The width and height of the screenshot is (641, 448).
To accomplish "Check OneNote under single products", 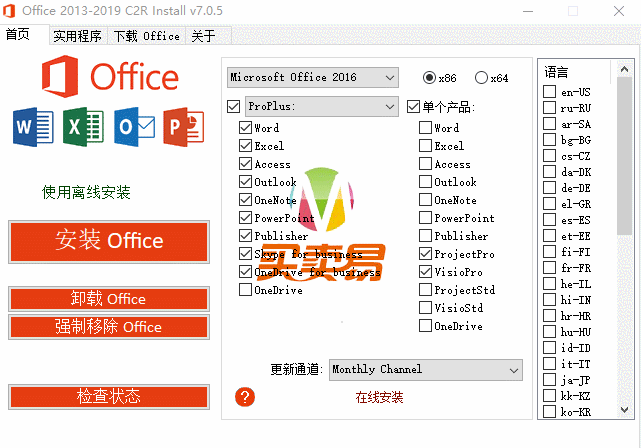I will 426,199.
